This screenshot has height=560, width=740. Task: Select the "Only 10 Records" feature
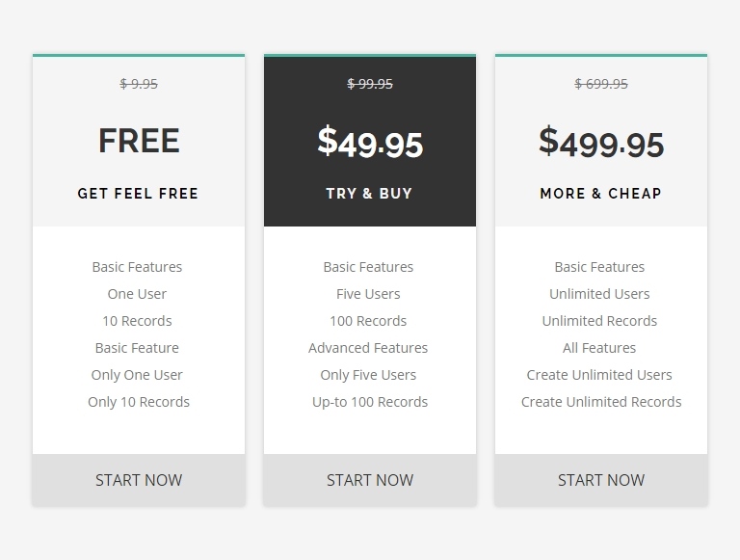(x=139, y=402)
